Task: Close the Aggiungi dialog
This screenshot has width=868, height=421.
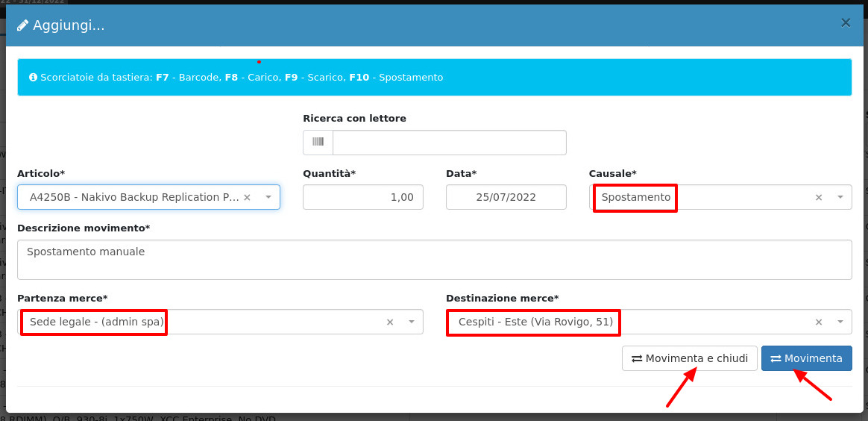Action: pyautogui.click(x=846, y=23)
